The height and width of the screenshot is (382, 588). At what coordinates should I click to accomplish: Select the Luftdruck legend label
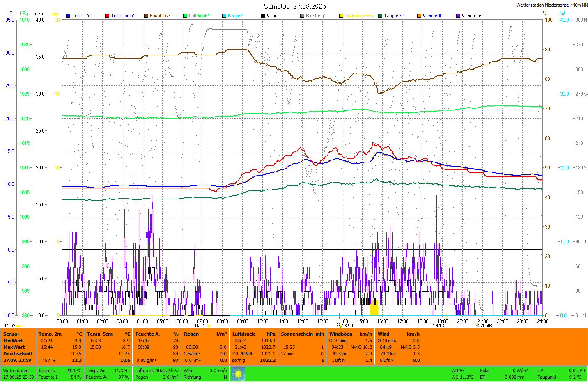(199, 16)
